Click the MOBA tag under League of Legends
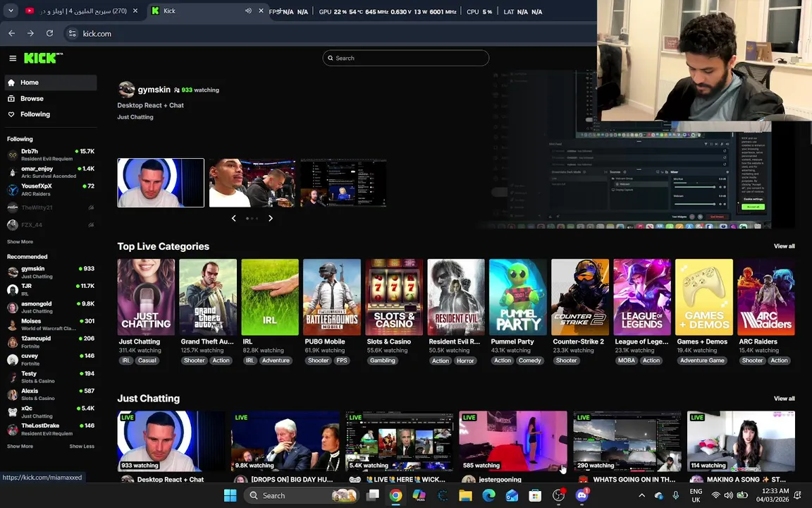This screenshot has width=812, height=508. coord(626,361)
